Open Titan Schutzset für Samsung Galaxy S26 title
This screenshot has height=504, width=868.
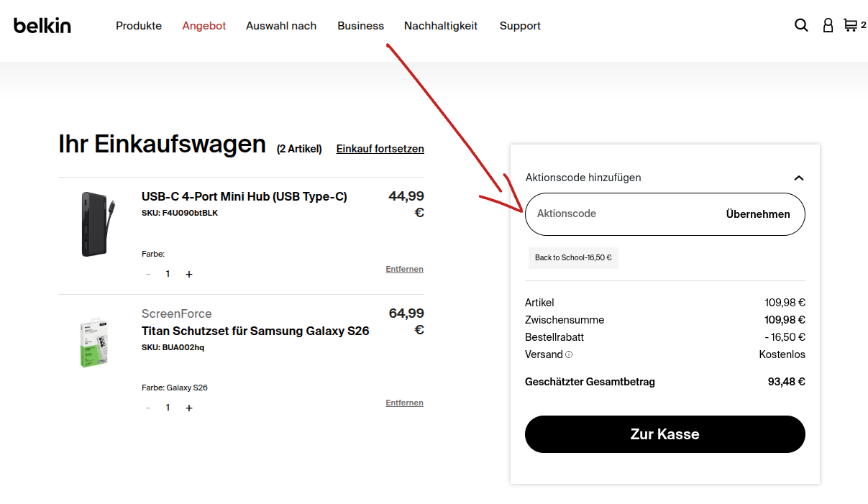(x=255, y=331)
